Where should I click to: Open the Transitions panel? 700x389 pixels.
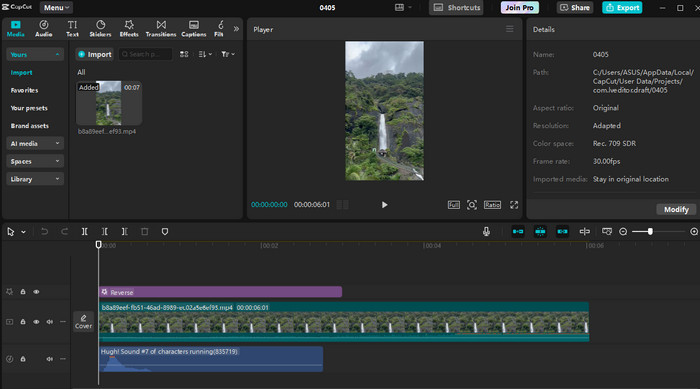(x=161, y=29)
